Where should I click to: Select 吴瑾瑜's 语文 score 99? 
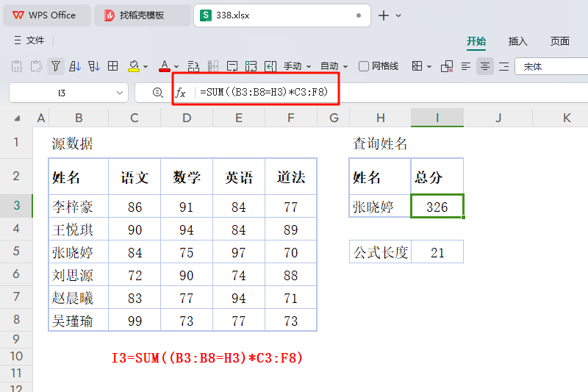(x=135, y=321)
